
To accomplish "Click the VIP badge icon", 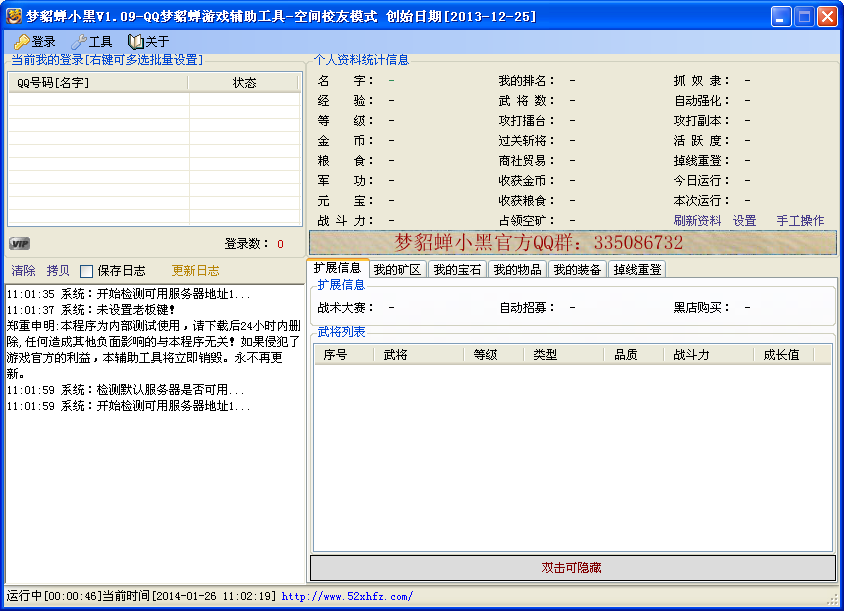I will click(19, 244).
